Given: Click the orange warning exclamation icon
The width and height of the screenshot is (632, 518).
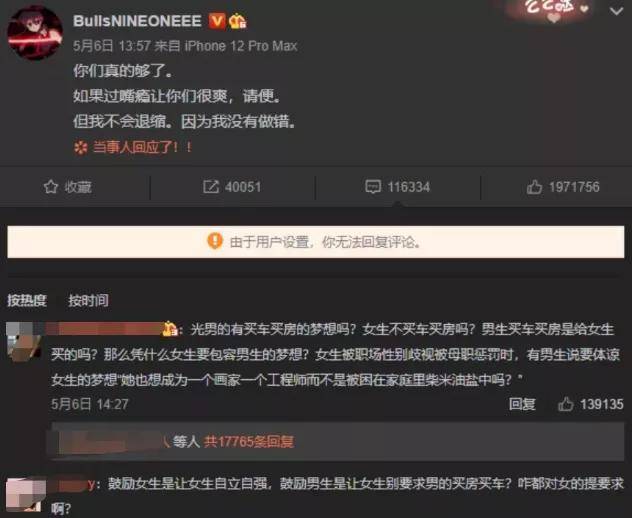Looking at the screenshot, I should point(215,241).
